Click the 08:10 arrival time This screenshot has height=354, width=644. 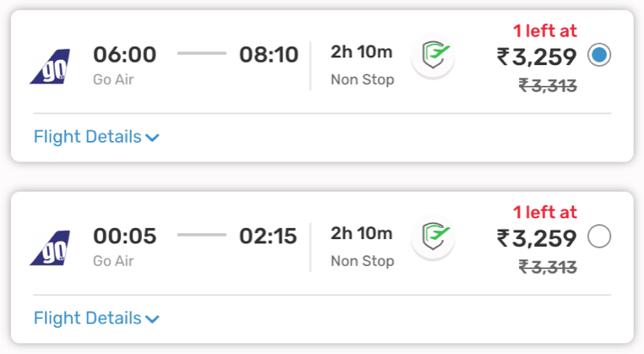point(269,55)
